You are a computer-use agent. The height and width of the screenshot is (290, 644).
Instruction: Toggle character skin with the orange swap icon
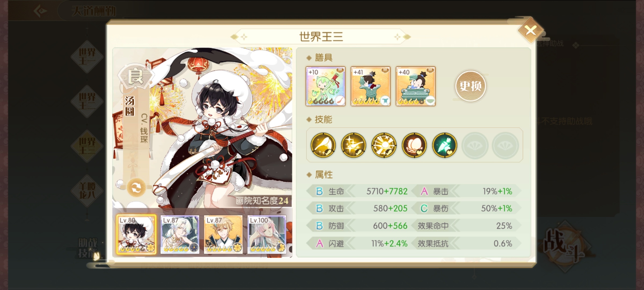click(136, 188)
